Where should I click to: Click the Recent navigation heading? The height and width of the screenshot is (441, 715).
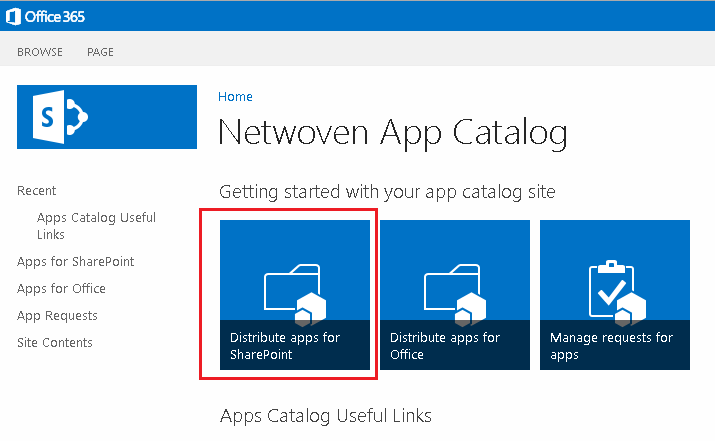(36, 191)
